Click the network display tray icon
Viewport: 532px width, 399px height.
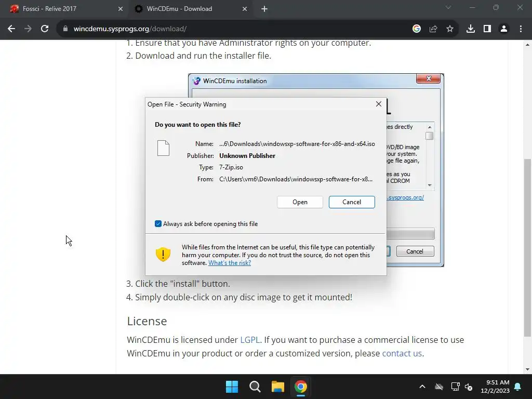(x=455, y=387)
